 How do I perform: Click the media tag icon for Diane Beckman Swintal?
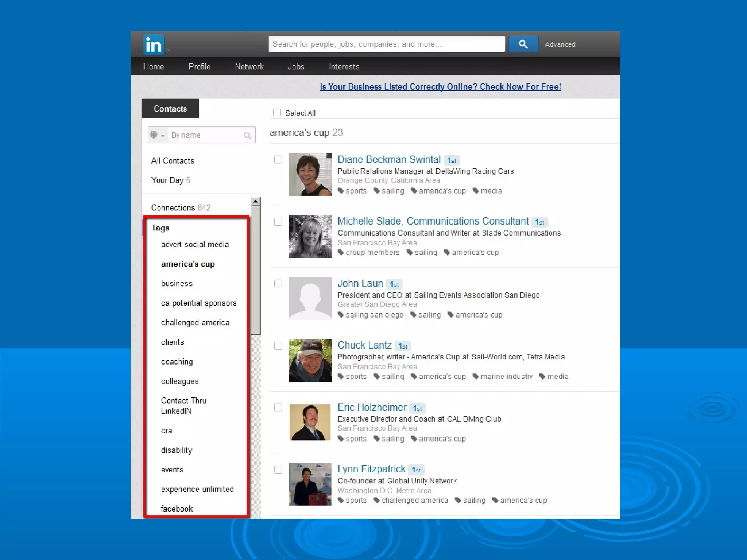click(x=476, y=191)
